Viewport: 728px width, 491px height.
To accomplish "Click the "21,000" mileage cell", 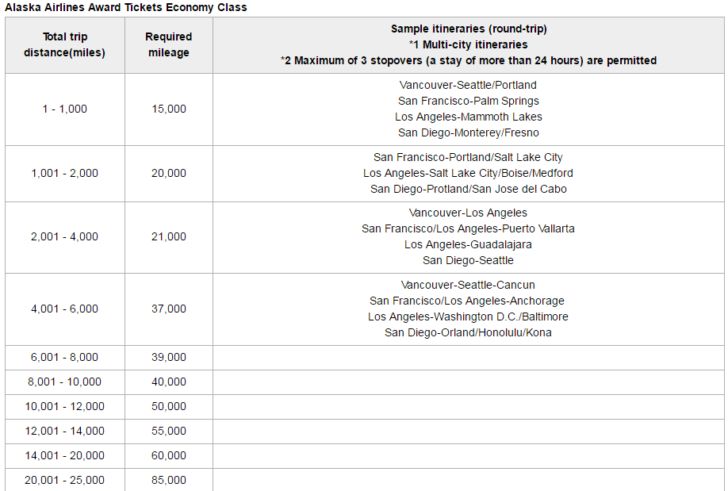I will pyautogui.click(x=169, y=237).
